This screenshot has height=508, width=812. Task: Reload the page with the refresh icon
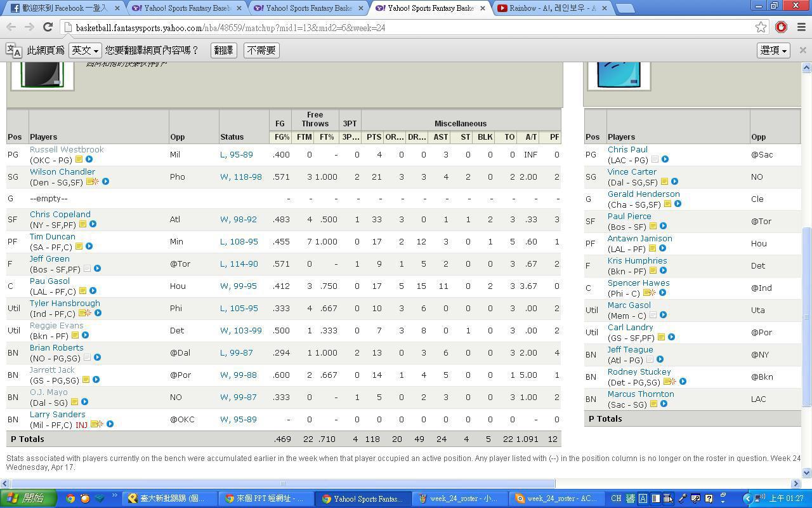point(48,27)
